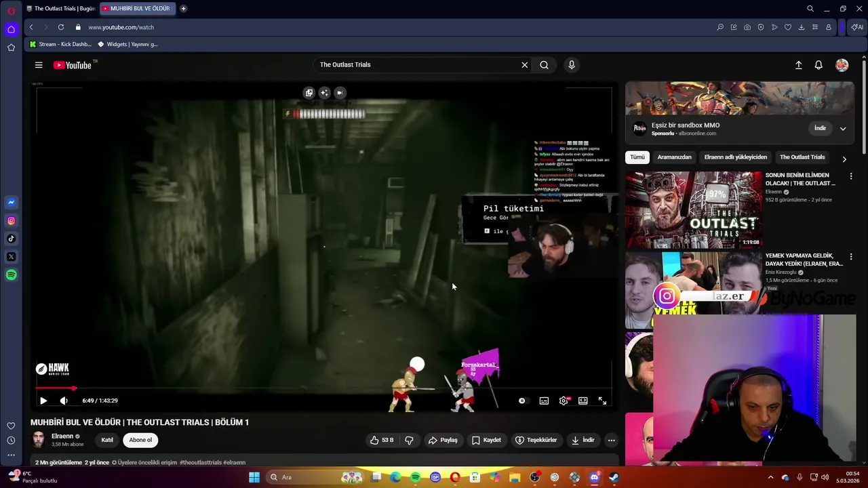868x488 pixels.
Task: Open Opera ad blocker shield icon
Action: coord(761,27)
